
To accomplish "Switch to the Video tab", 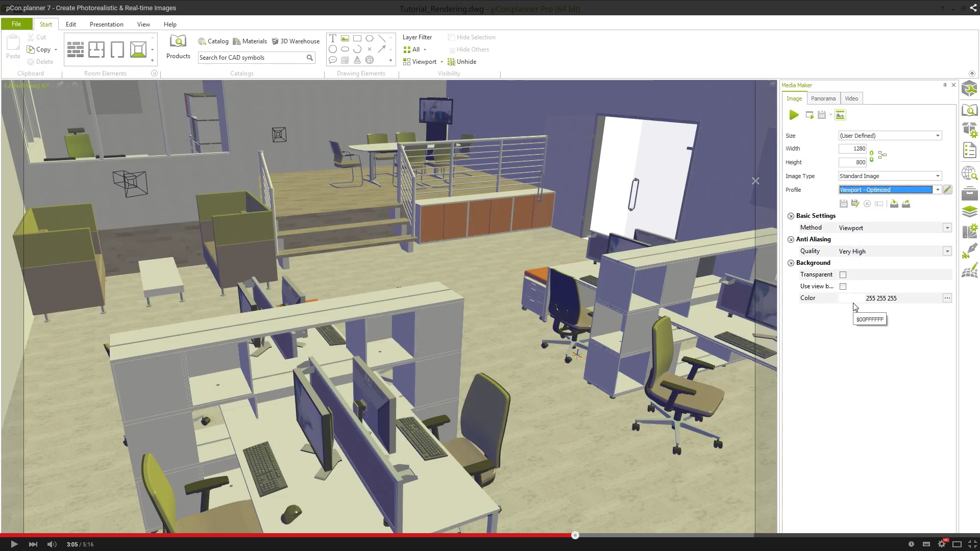I will (851, 98).
